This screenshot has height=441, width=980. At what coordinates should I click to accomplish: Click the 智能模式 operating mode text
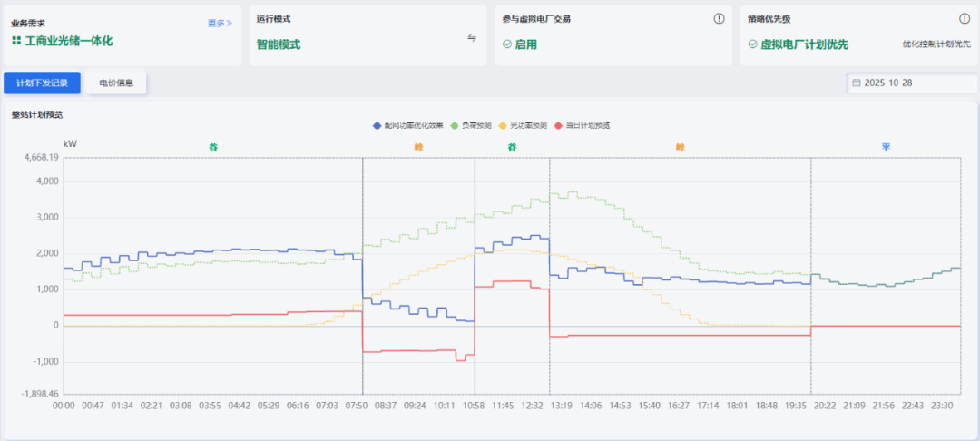279,44
